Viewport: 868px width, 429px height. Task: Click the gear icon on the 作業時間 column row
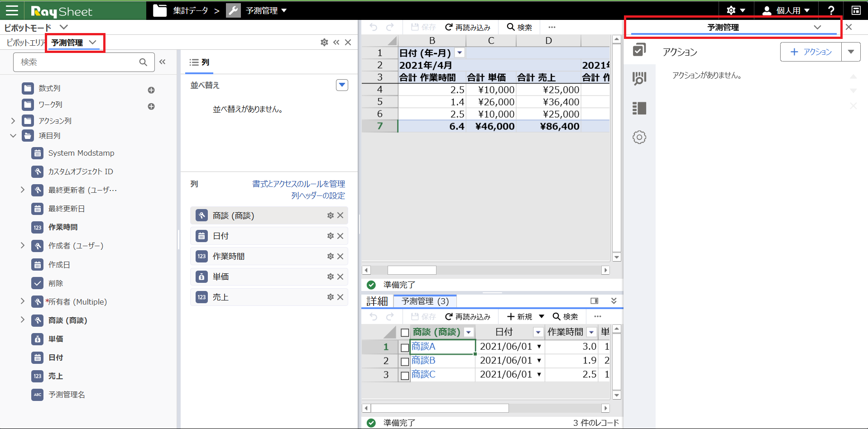click(x=330, y=256)
